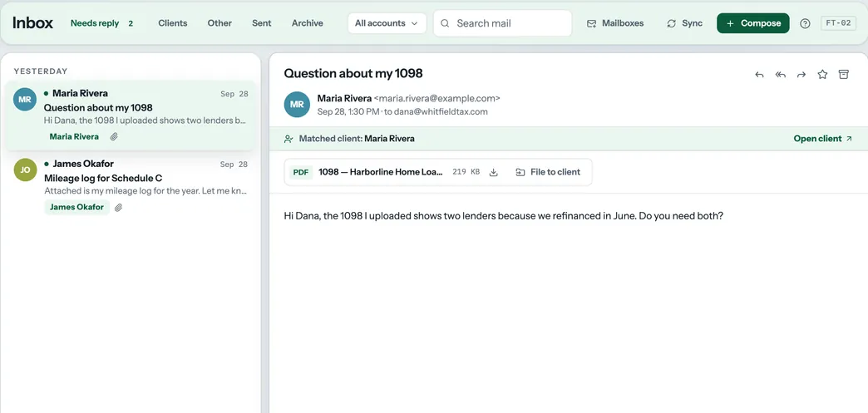Screen dimensions: 868x413
Task: Click sender email maria.rivera@example.com
Action: click(436, 99)
